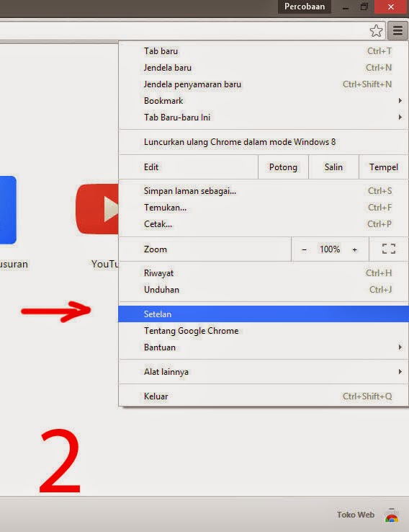Select Simpan laman sebagai...
This screenshot has height=532, width=409.
264,191
